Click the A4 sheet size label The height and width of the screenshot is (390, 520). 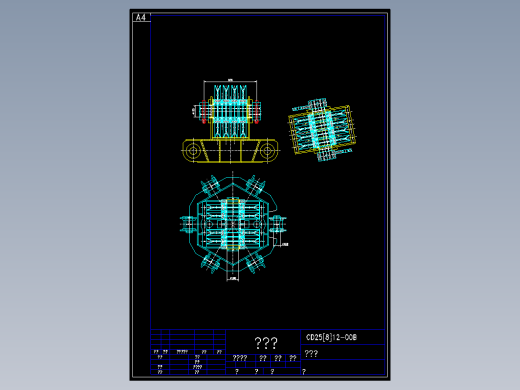point(141,17)
